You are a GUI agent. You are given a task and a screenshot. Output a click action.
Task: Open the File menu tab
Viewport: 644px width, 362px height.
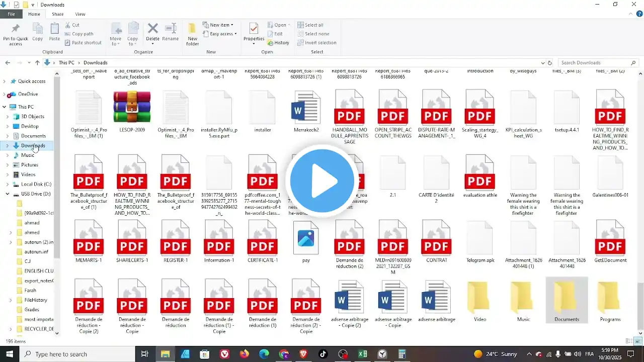click(x=11, y=14)
